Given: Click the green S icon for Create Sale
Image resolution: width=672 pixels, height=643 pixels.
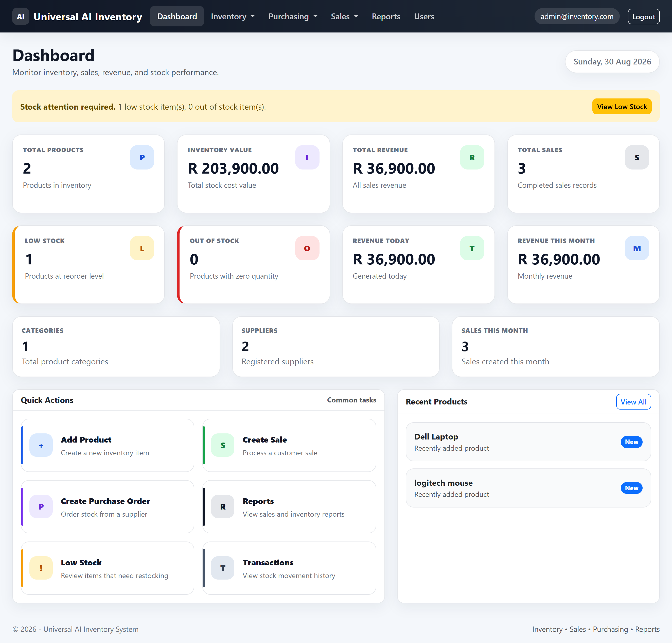Looking at the screenshot, I should pos(223,445).
